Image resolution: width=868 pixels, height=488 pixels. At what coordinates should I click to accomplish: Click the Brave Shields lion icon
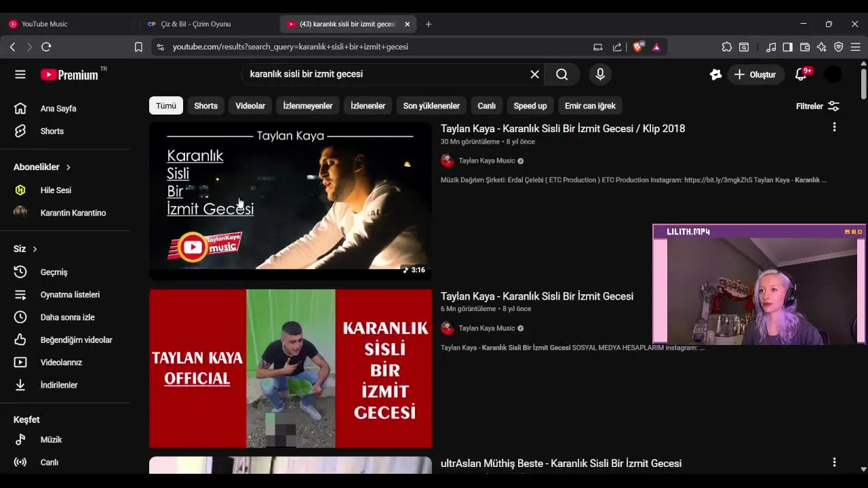pos(637,47)
